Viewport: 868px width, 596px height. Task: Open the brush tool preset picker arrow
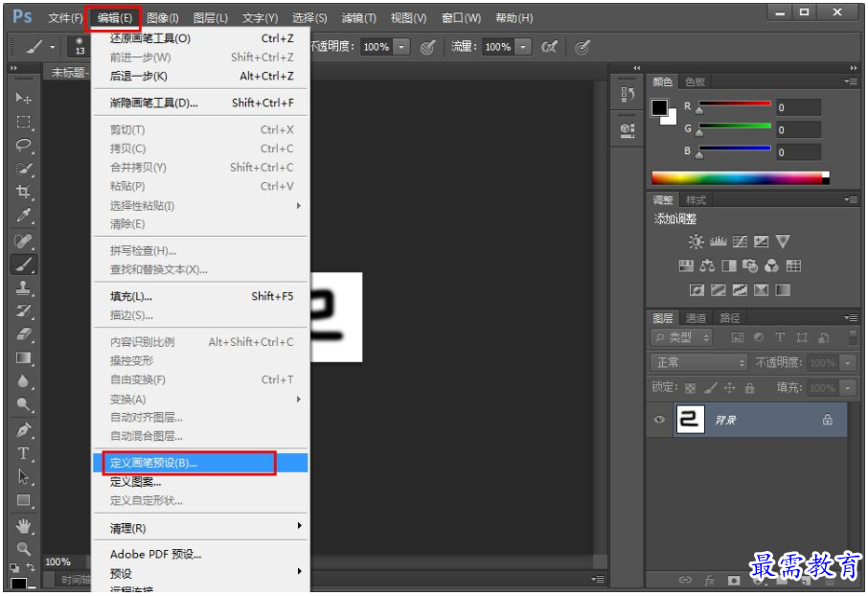[x=53, y=48]
